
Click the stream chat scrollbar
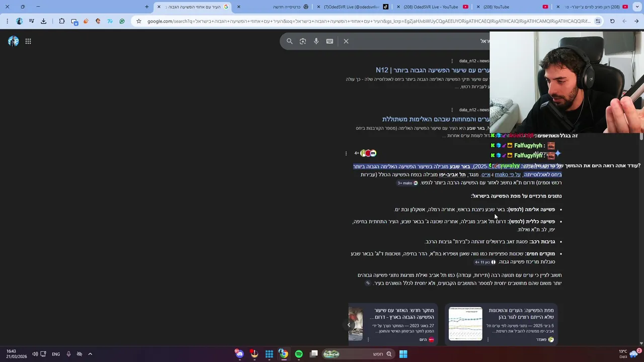641,136
